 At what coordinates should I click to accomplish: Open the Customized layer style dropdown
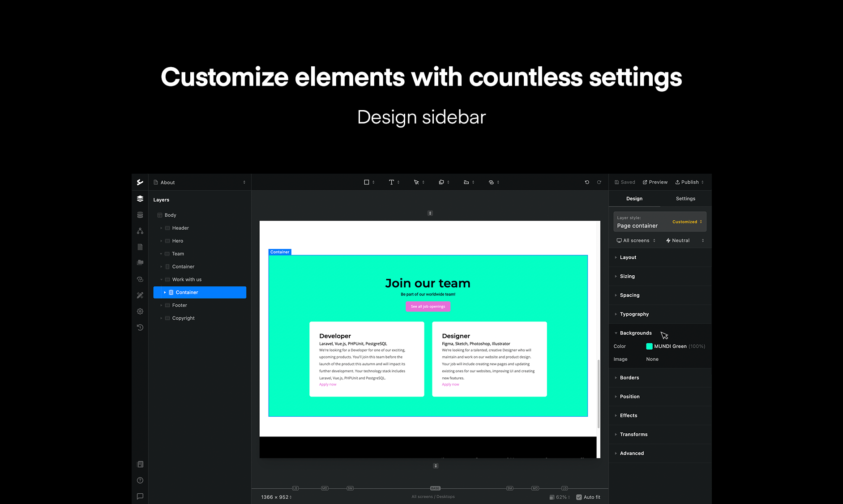(687, 222)
